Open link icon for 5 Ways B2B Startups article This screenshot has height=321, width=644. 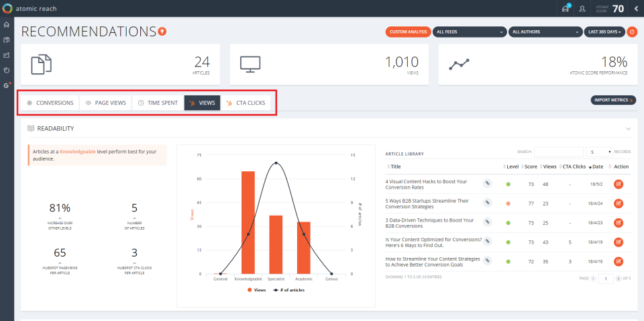pyautogui.click(x=488, y=203)
